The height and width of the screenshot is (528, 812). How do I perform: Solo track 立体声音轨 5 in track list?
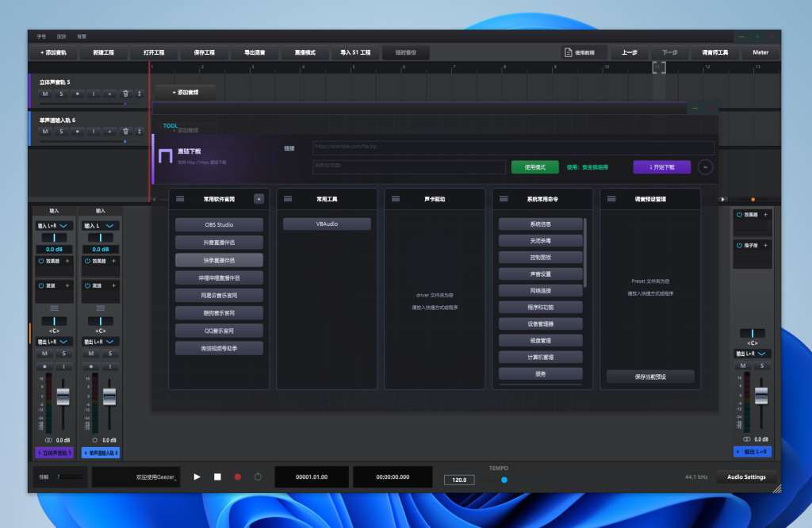click(x=61, y=94)
